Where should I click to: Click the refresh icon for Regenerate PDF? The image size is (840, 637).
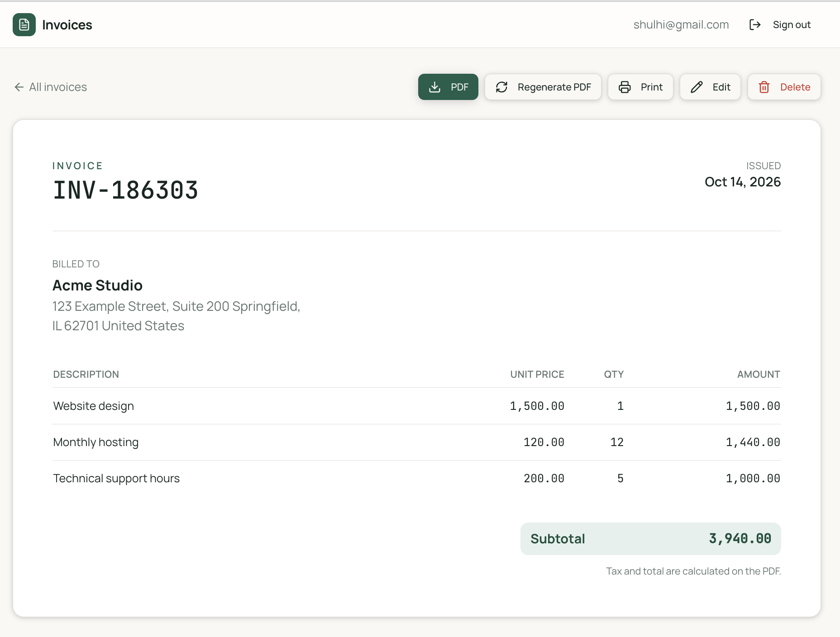pos(501,87)
